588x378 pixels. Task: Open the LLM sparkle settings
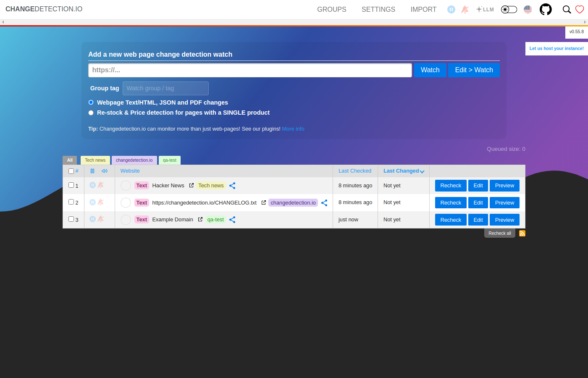(x=485, y=9)
